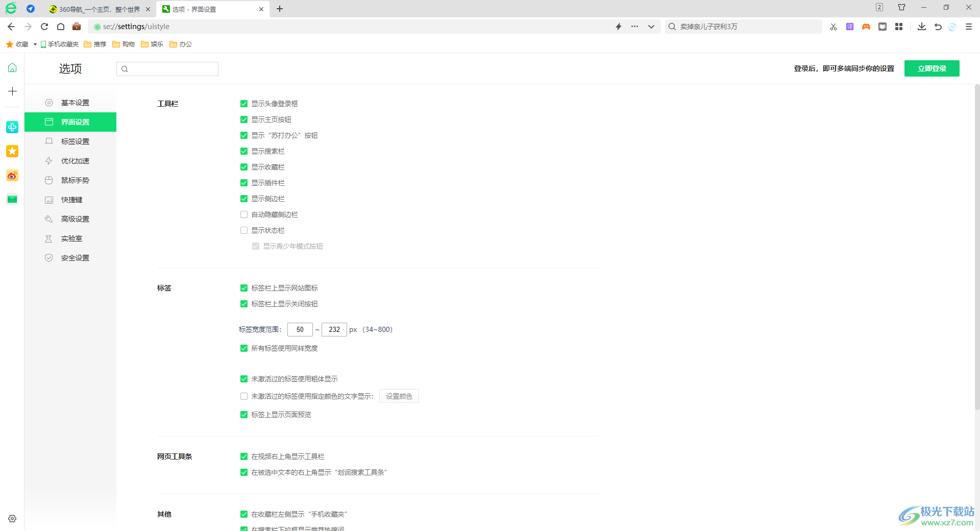
Task: Click the tab count icon showing 2
Action: pyautogui.click(x=879, y=7)
